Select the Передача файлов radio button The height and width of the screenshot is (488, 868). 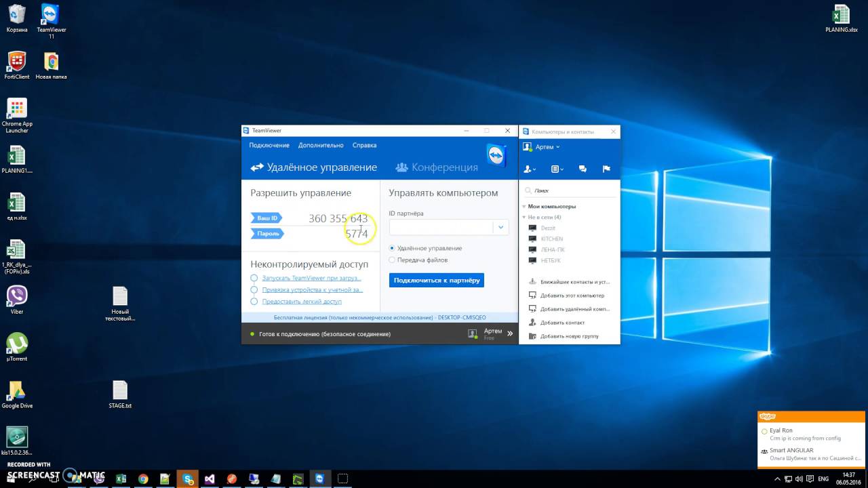click(392, 260)
